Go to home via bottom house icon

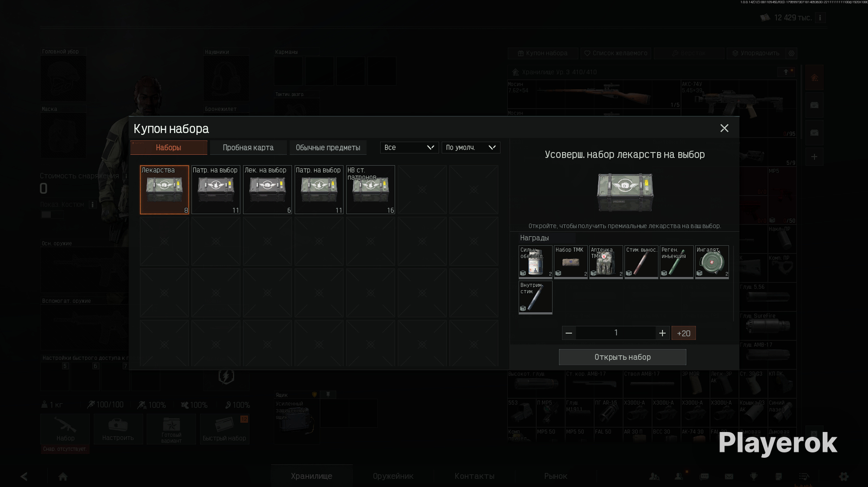pos(63,476)
